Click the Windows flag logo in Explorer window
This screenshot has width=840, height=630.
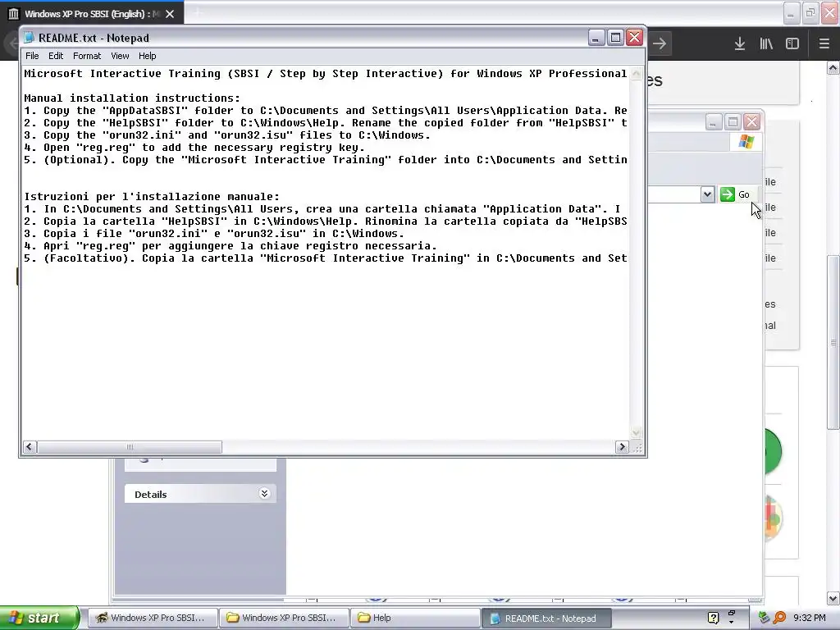pos(746,142)
